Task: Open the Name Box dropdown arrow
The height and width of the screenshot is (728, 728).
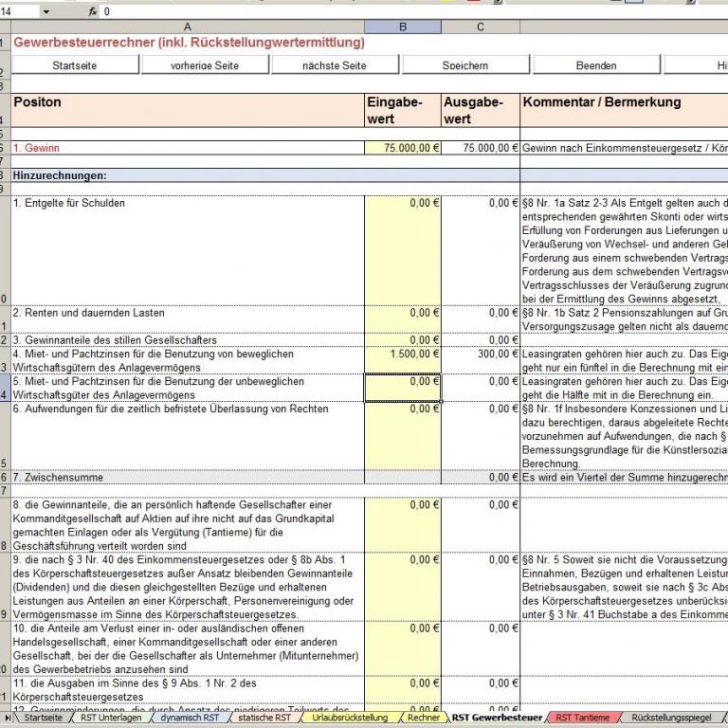Action: pyautogui.click(x=46, y=11)
